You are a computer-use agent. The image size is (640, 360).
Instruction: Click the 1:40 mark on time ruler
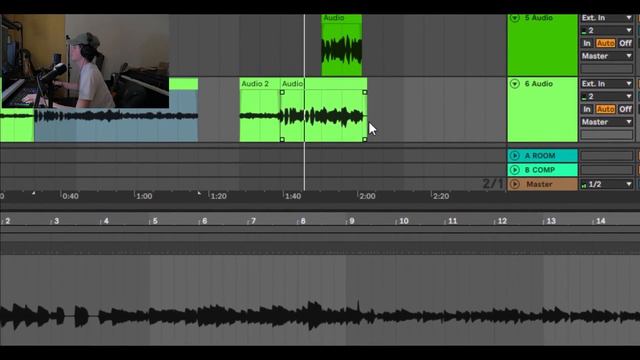tap(293, 196)
